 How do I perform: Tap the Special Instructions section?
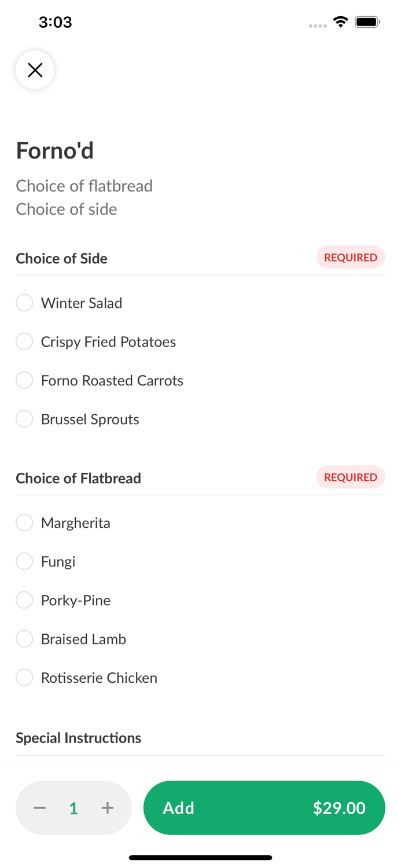tap(79, 738)
